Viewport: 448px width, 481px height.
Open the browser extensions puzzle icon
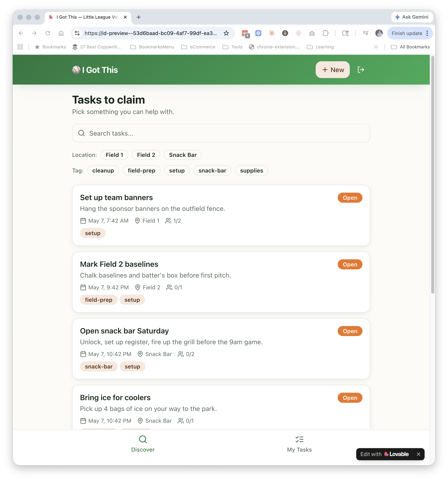325,33
